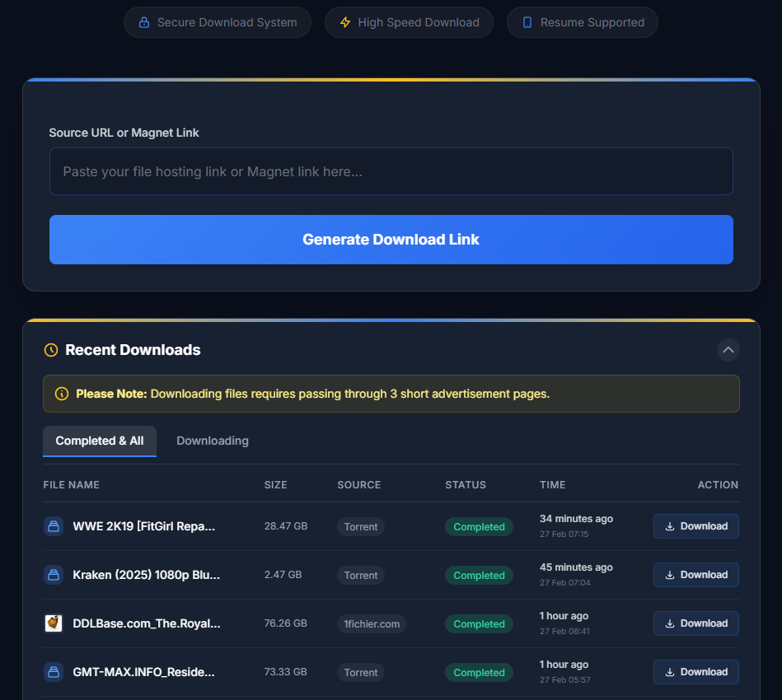
Task: Click the SIZE column header
Action: click(x=276, y=484)
